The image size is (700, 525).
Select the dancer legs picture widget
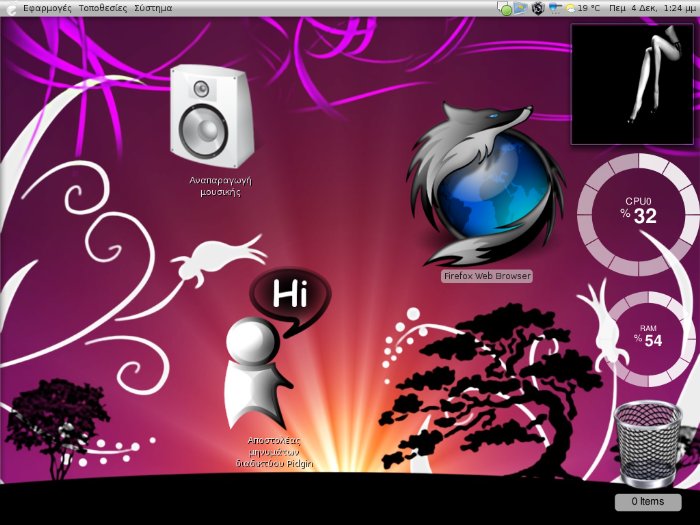coord(633,84)
